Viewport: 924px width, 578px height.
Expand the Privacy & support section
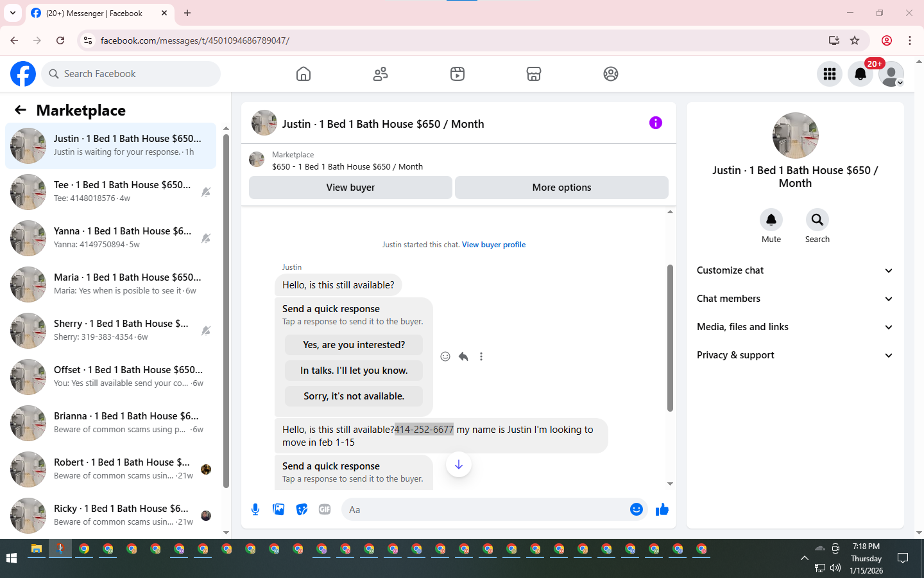click(795, 355)
